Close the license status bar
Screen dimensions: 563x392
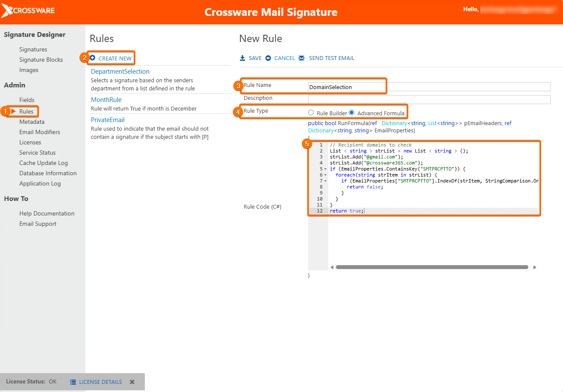pos(132,382)
